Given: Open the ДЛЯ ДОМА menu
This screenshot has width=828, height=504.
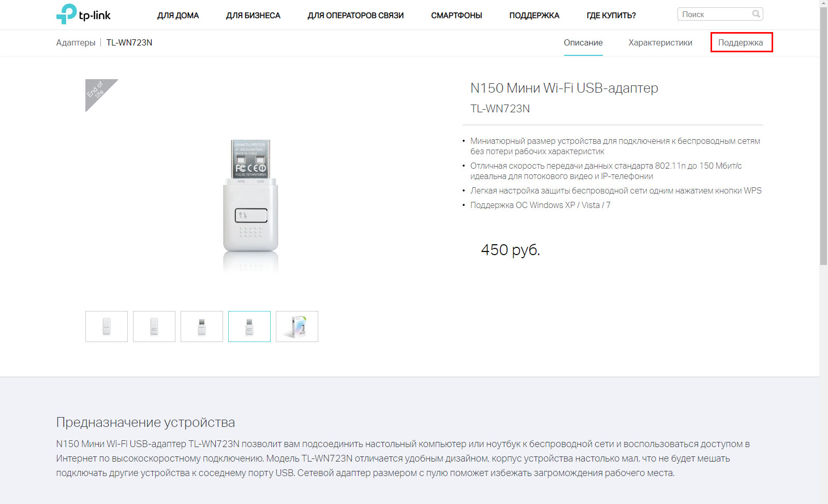Looking at the screenshot, I should (178, 16).
